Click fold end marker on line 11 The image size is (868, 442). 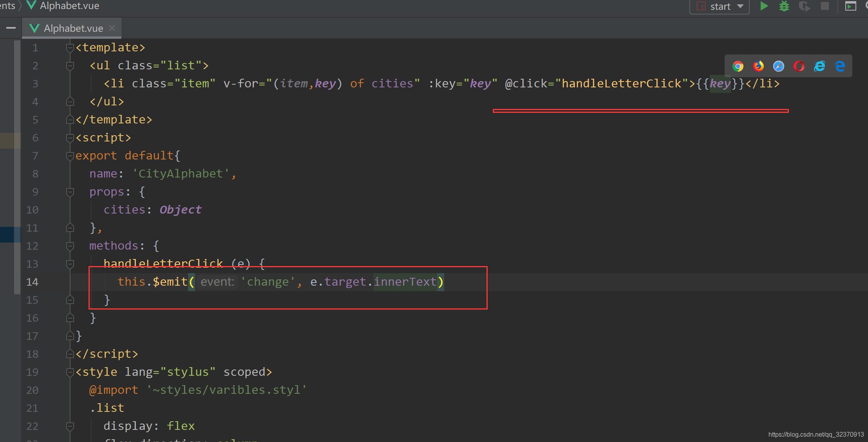[70, 228]
